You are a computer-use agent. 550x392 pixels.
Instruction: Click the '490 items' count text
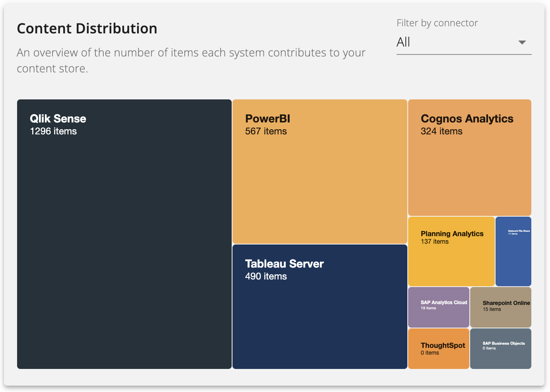pyautogui.click(x=266, y=276)
